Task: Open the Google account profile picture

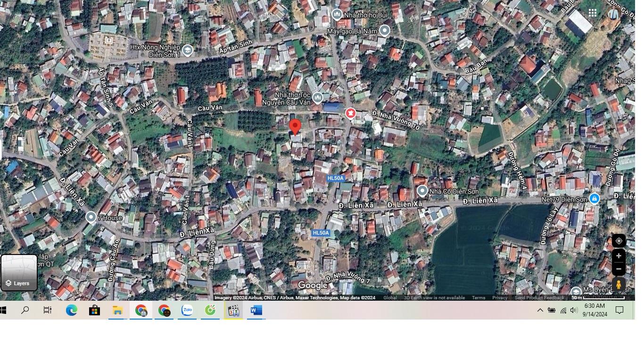Action: (613, 13)
